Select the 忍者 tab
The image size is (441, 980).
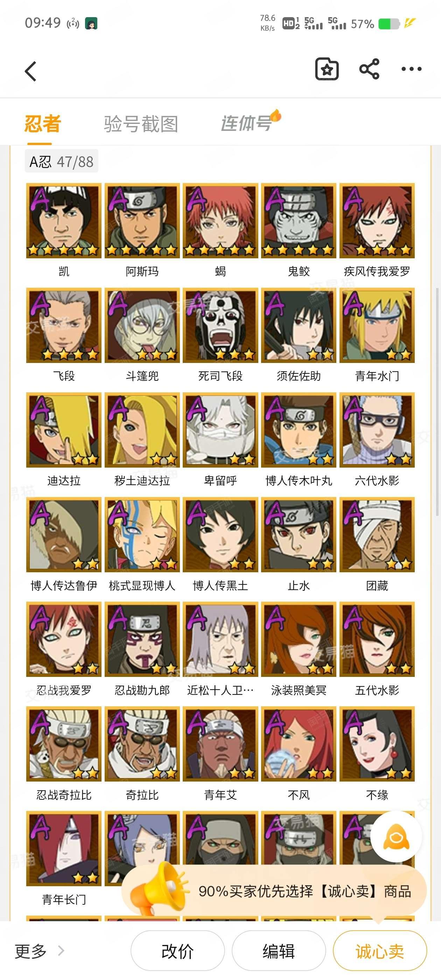[x=43, y=124]
